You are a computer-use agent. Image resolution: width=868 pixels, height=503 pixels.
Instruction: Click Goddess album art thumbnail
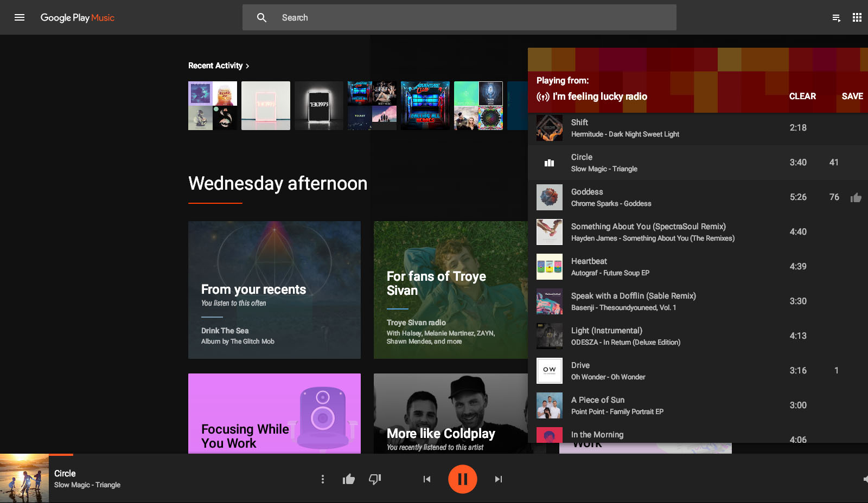[x=550, y=197]
